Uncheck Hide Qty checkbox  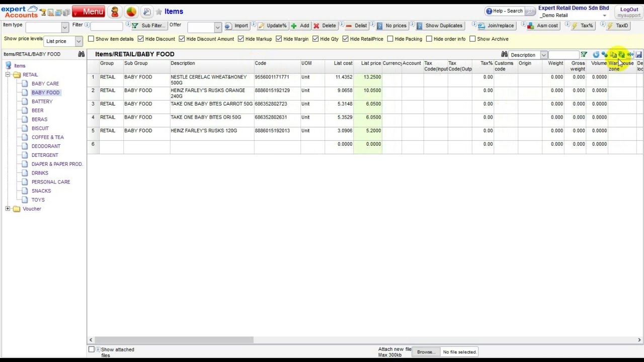click(315, 39)
